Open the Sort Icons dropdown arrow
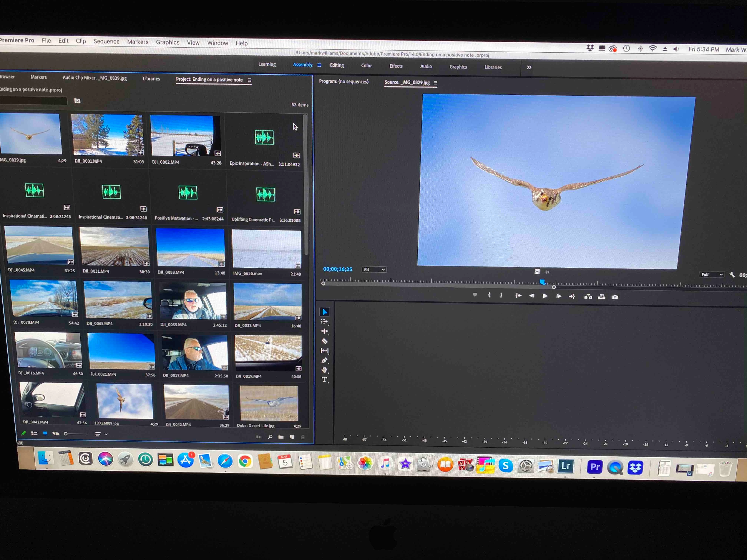This screenshot has width=747, height=560. (x=106, y=434)
